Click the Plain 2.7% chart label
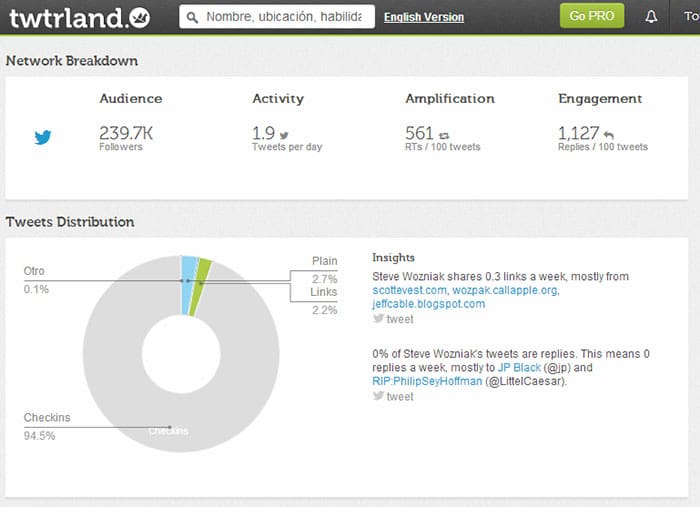 click(325, 270)
